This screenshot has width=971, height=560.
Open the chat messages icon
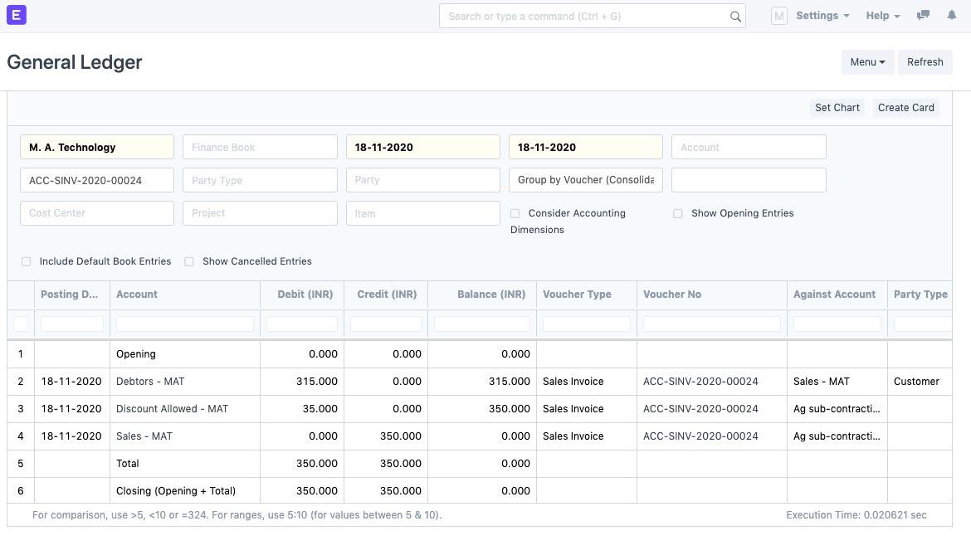click(x=923, y=16)
